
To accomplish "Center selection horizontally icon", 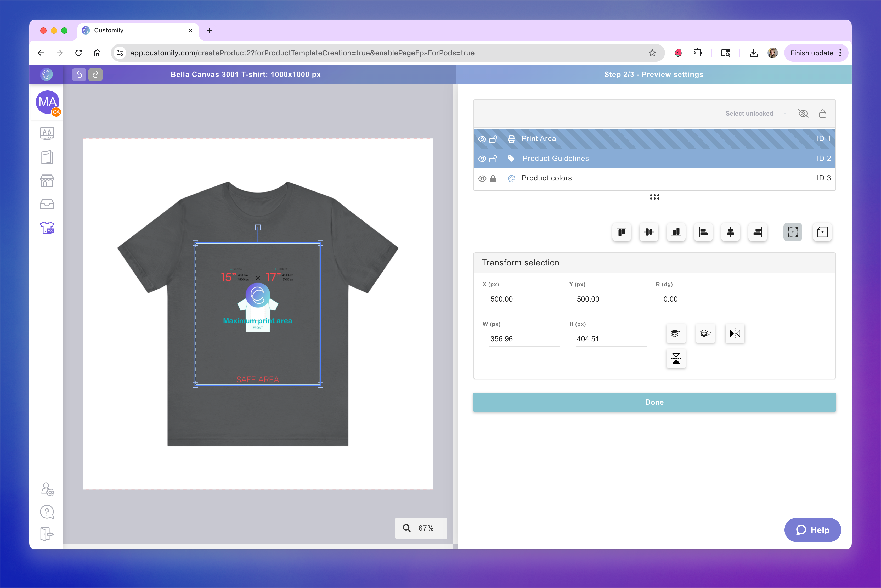I will click(x=730, y=232).
